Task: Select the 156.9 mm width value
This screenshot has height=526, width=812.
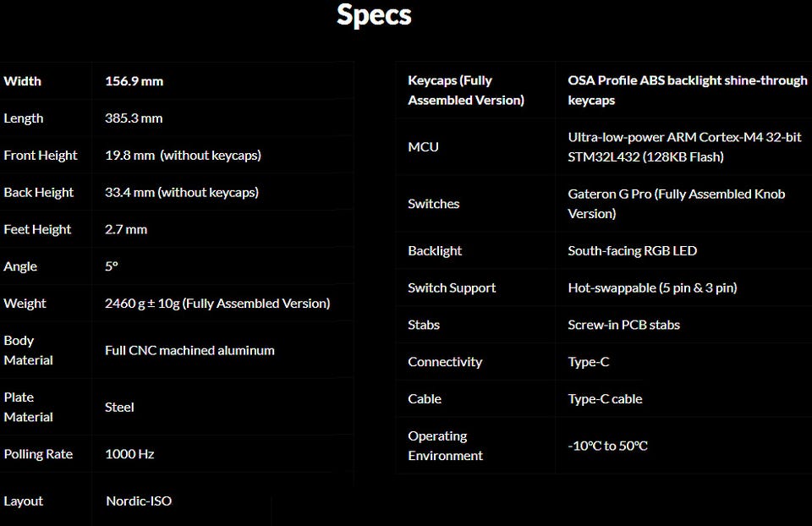Action: [134, 81]
